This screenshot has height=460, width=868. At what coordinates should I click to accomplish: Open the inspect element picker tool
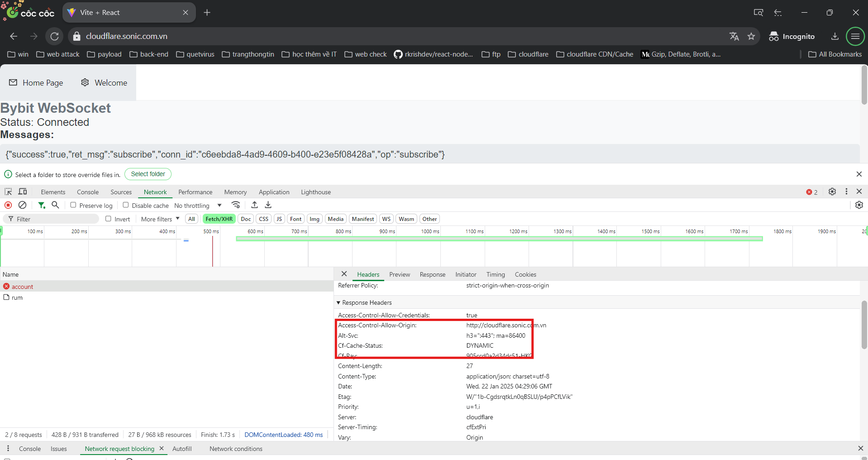tap(8, 192)
